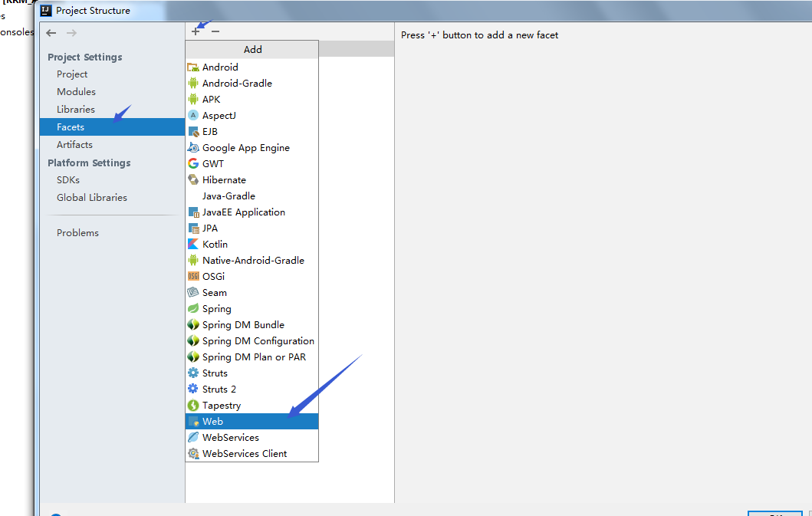This screenshot has width=812, height=516.
Task: Choose Android facet label in Add menu
Action: pos(220,67)
